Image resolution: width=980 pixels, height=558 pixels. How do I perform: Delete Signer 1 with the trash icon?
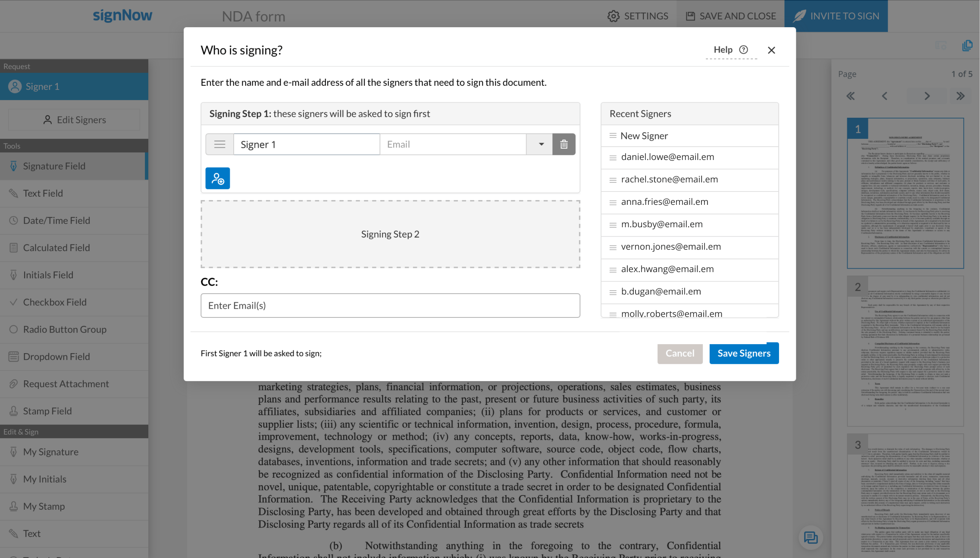pos(564,144)
